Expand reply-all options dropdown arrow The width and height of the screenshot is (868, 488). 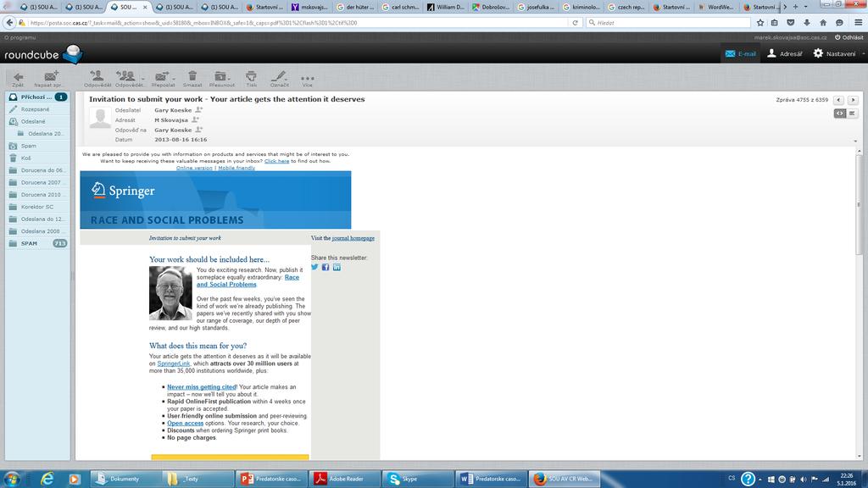pyautogui.click(x=142, y=79)
